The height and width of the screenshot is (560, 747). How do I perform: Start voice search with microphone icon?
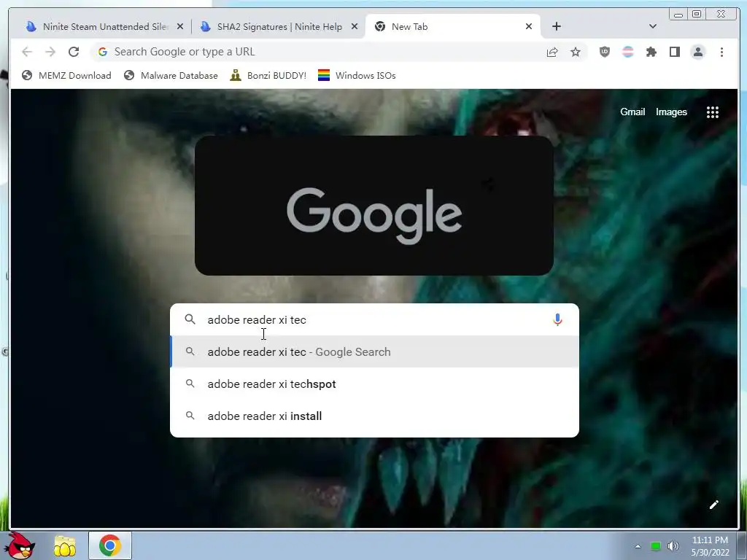pyautogui.click(x=557, y=319)
